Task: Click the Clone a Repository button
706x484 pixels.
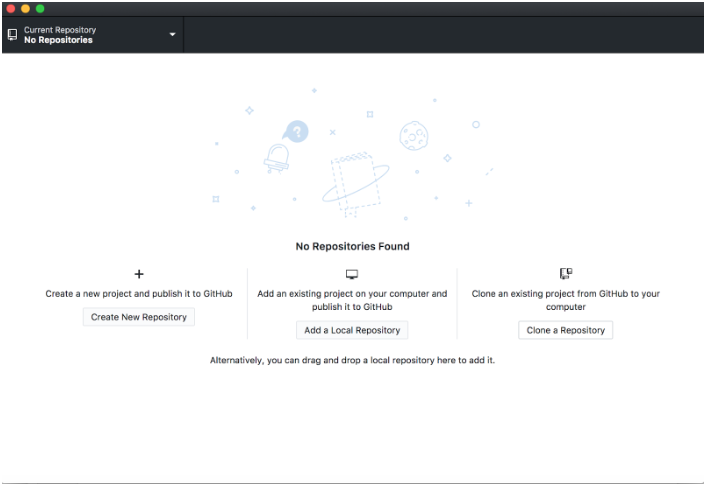Action: 566,330
